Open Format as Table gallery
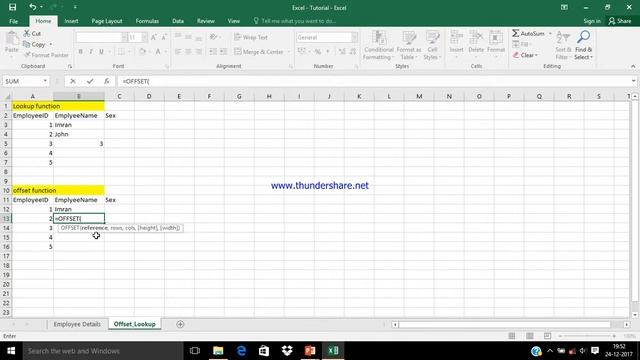The width and height of the screenshot is (640, 360). click(409, 46)
